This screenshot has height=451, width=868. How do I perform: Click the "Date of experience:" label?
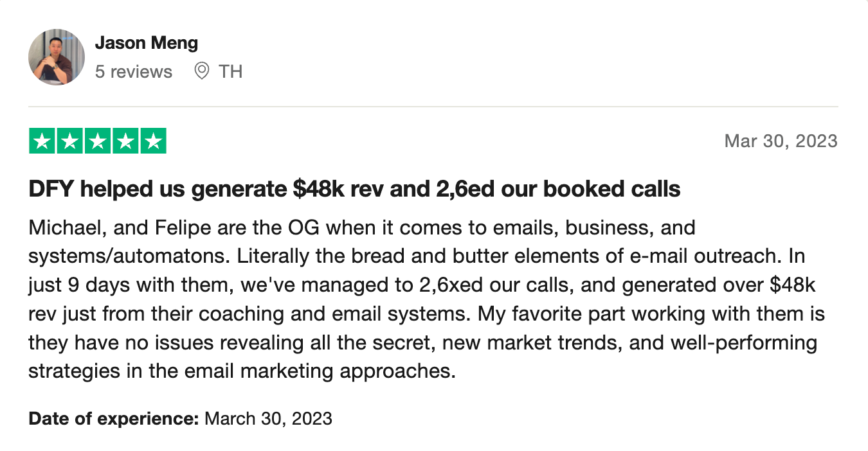click(113, 419)
